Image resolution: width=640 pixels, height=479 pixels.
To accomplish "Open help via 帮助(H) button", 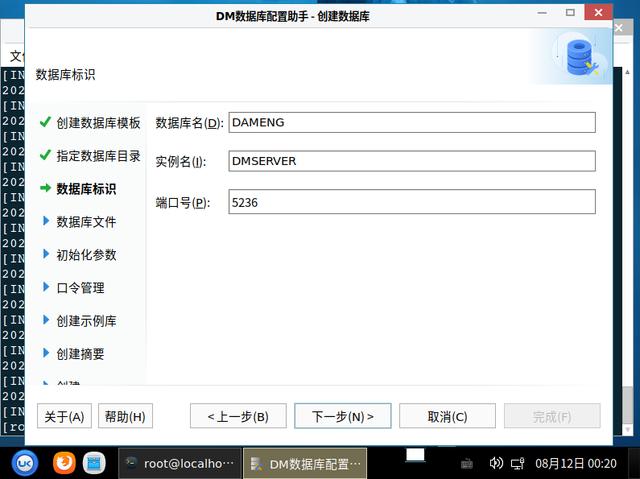I will point(125,416).
